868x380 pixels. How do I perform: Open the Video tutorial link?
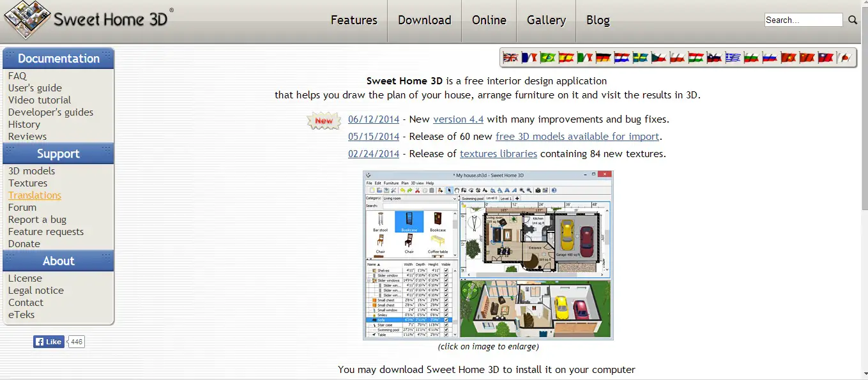pyautogui.click(x=40, y=100)
